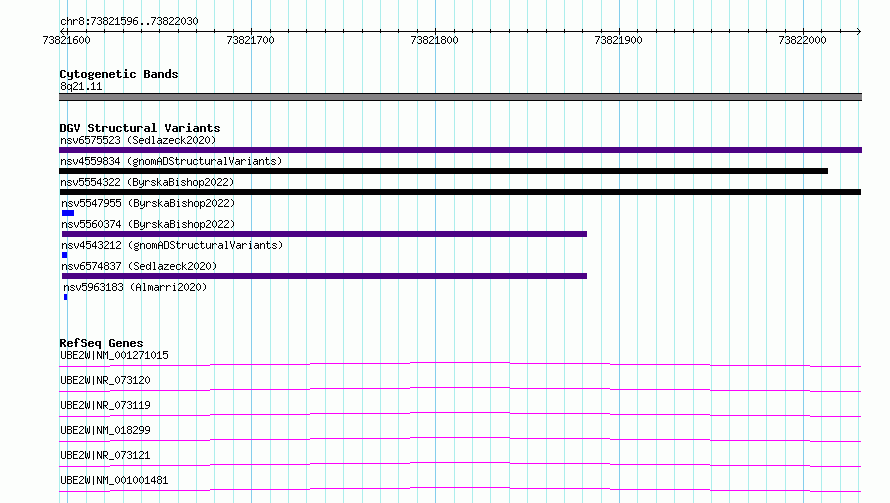Select the magenta intron line for NR_073119

pos(460,414)
